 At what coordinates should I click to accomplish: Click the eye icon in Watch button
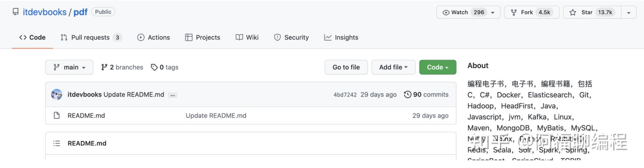(x=446, y=12)
